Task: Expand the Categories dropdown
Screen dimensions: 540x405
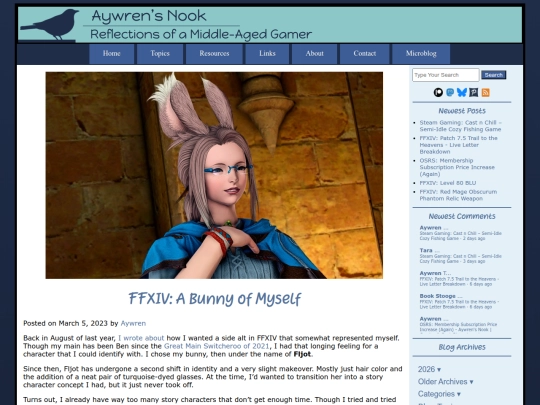Action: click(439, 394)
